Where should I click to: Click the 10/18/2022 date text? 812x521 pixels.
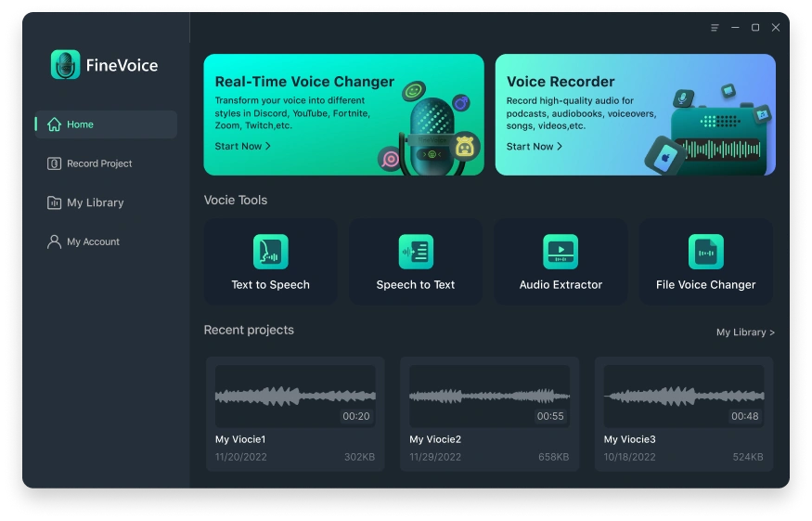[630, 457]
